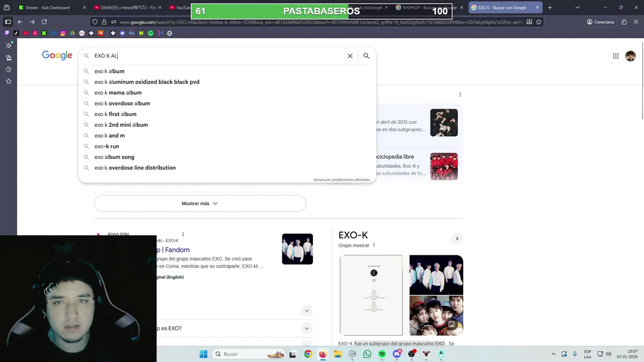The image size is (644, 362).
Task: Open a new browser tab
Action: (x=550, y=8)
